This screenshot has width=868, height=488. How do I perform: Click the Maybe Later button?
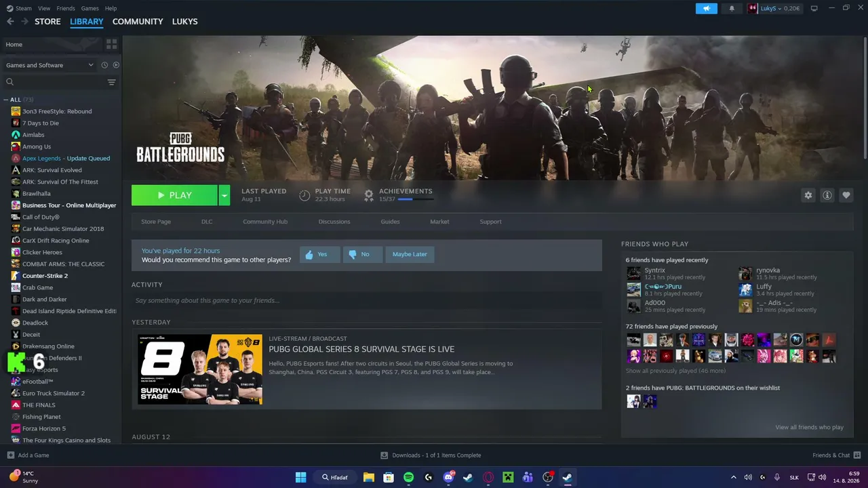click(x=410, y=254)
